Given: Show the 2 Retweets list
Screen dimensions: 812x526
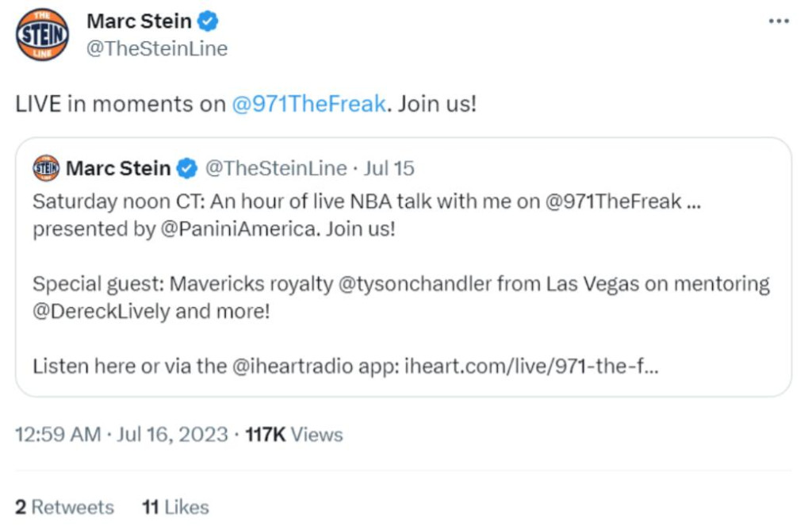Looking at the screenshot, I should point(65,507).
